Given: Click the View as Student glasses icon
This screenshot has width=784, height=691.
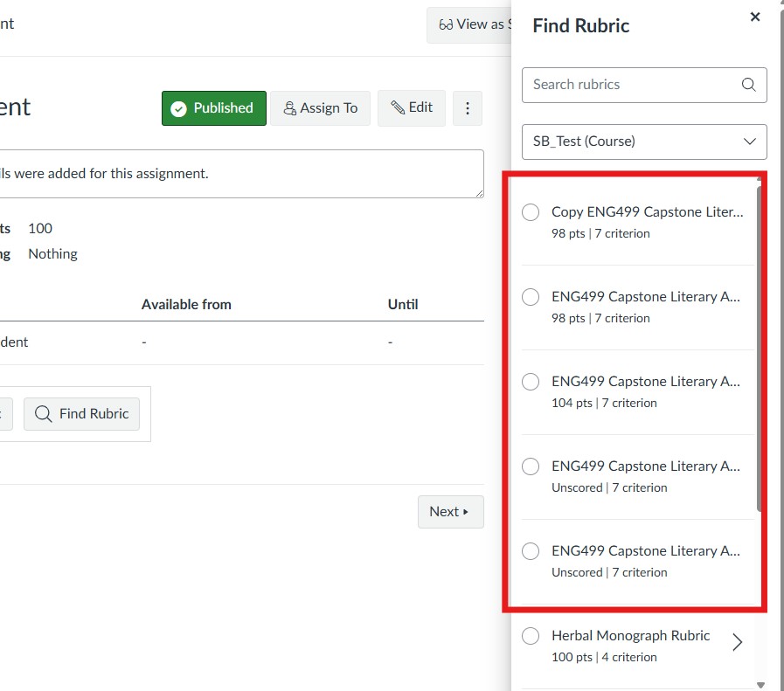Looking at the screenshot, I should coord(447,24).
